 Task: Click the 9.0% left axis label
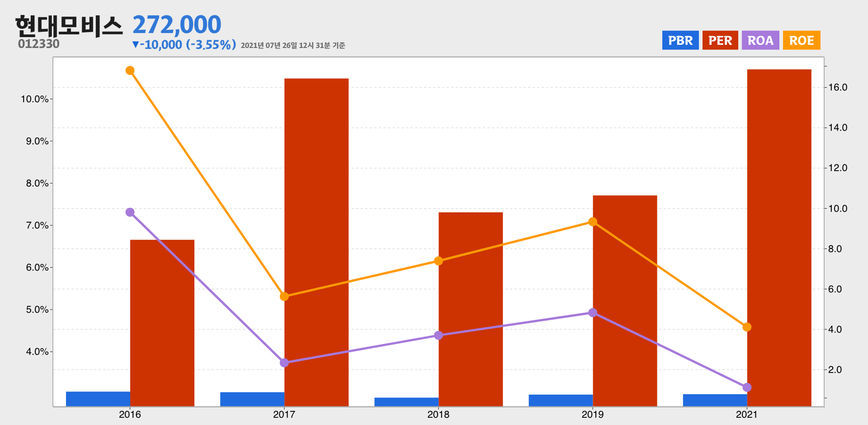38,141
